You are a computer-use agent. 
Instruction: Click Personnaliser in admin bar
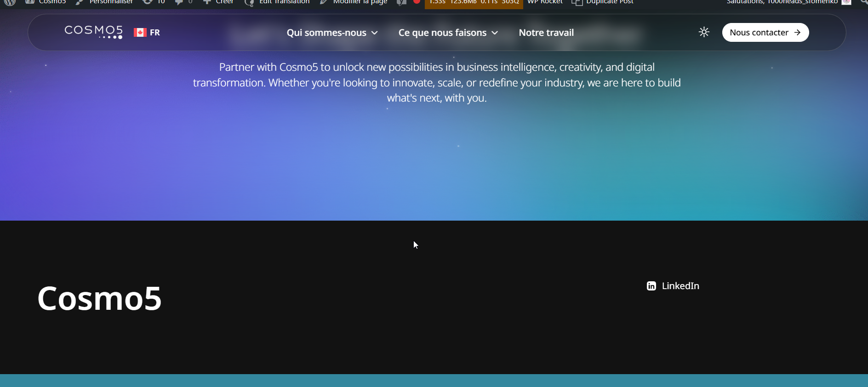pos(104,2)
